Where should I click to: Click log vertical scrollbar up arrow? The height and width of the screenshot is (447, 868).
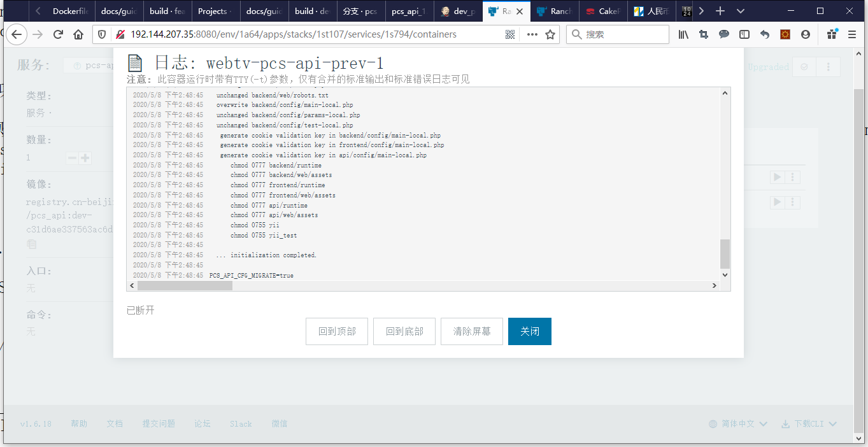(725, 93)
